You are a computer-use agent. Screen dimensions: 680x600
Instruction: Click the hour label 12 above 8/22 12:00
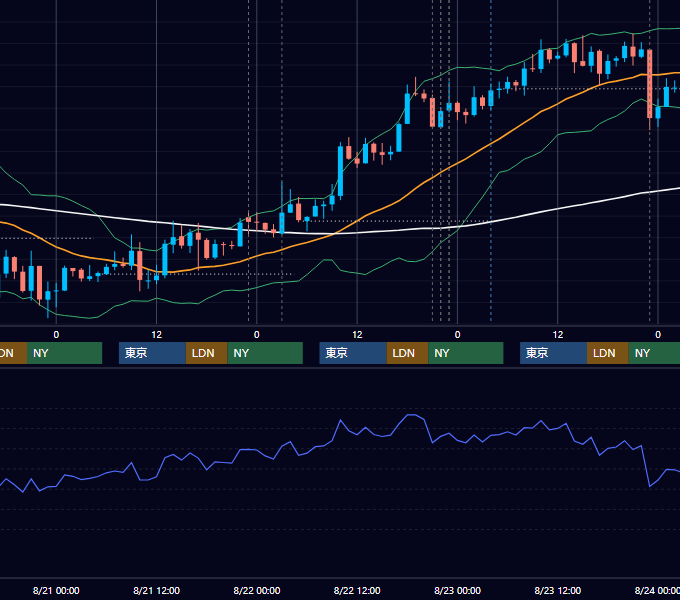pos(357,335)
